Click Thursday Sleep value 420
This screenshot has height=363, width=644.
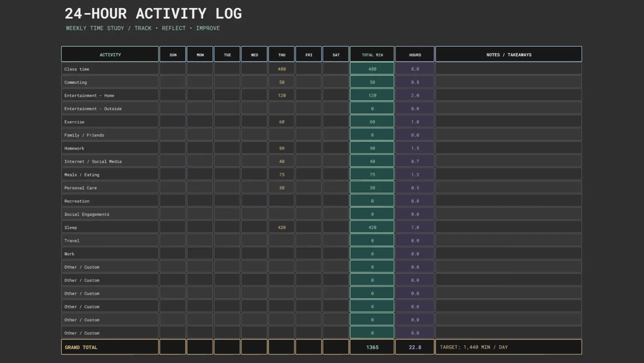point(281,227)
